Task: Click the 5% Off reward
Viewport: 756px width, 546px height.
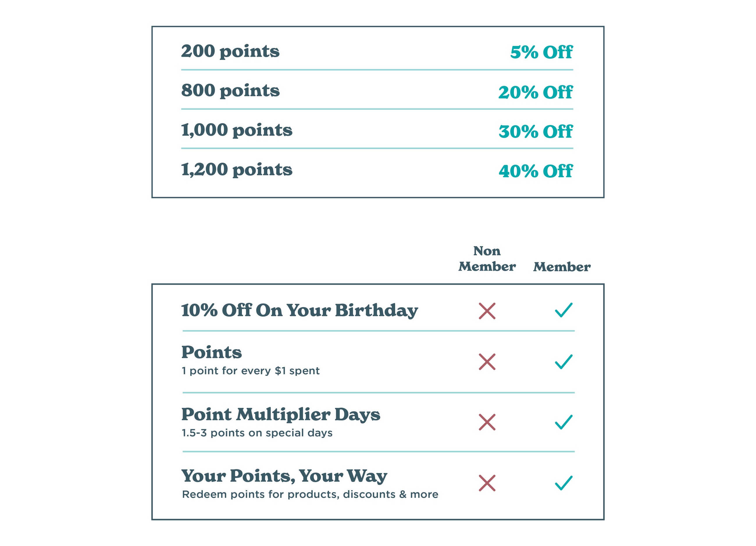Action: pos(541,52)
